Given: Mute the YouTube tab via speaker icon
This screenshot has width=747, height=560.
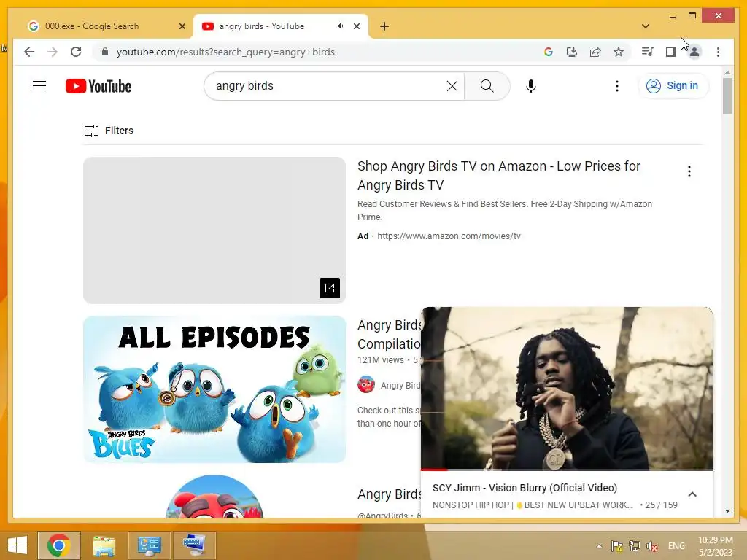Looking at the screenshot, I should (341, 26).
